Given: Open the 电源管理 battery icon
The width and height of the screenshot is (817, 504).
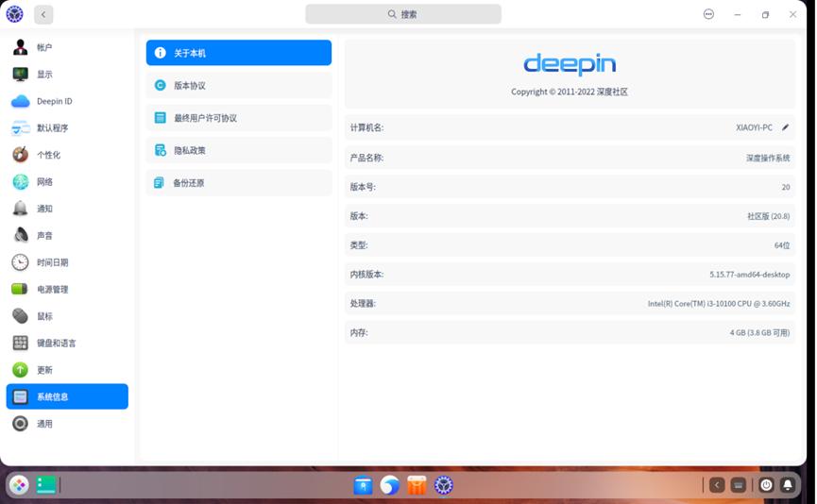Looking at the screenshot, I should tap(21, 289).
